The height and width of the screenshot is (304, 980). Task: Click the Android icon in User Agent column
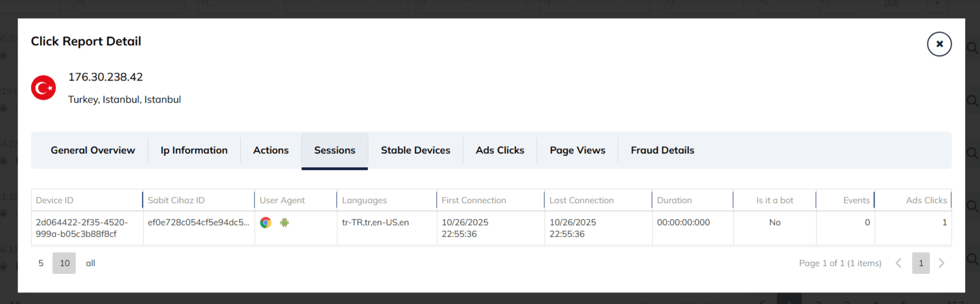pos(284,223)
